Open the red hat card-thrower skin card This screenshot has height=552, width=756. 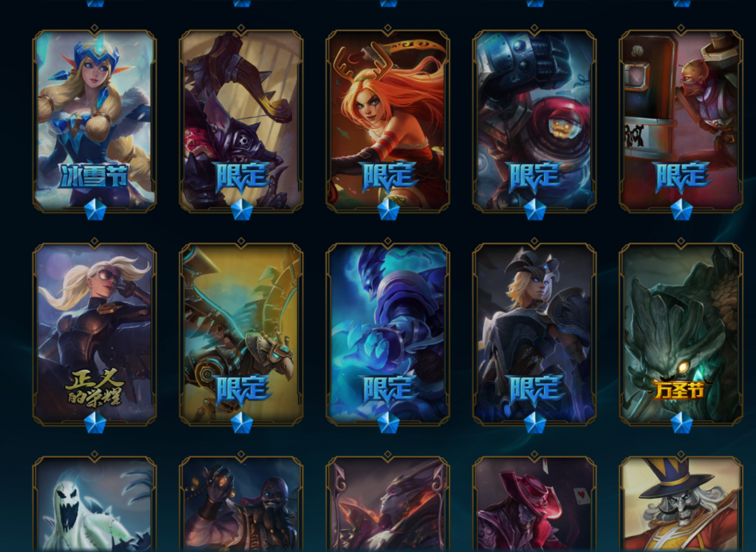[x=534, y=504]
